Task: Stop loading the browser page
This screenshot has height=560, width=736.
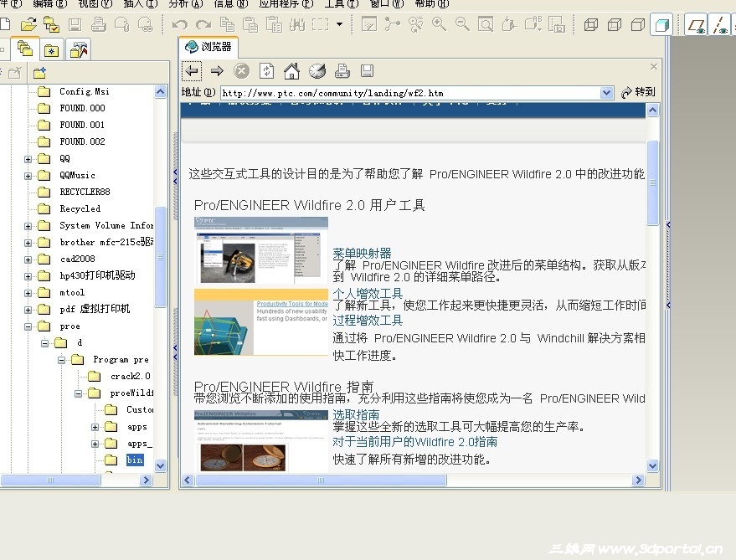Action: (x=242, y=71)
